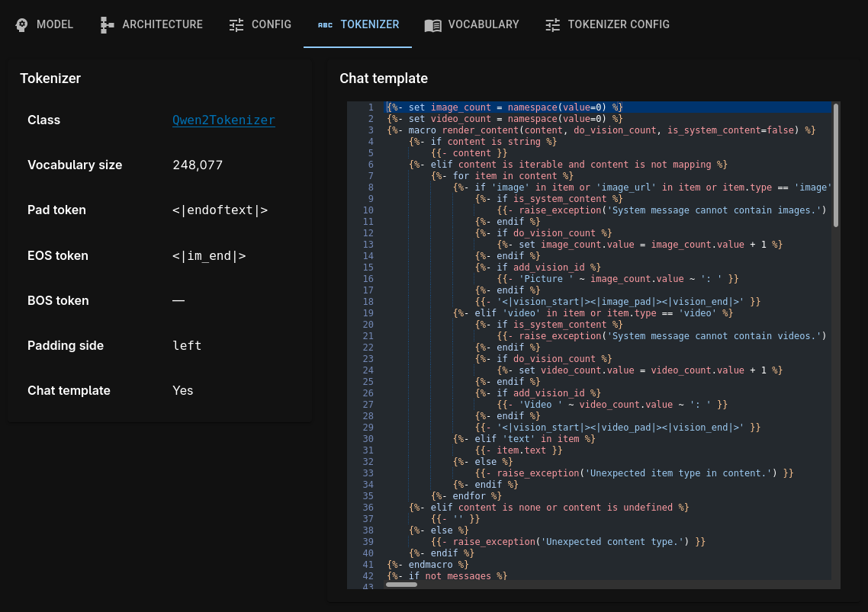The image size is (868, 612).
Task: Click the 'if content is string' line
Action: (483, 142)
